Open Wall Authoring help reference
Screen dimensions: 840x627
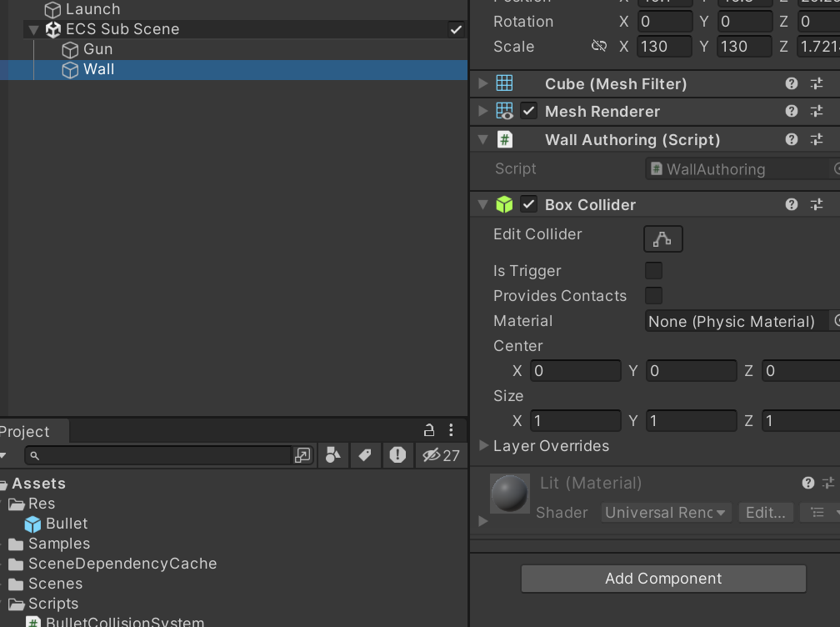point(792,139)
